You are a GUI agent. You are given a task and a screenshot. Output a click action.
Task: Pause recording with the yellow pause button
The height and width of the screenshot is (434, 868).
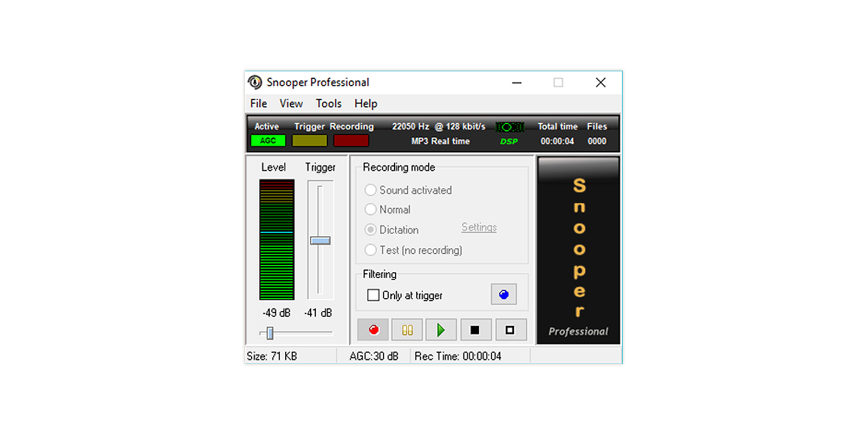click(407, 330)
